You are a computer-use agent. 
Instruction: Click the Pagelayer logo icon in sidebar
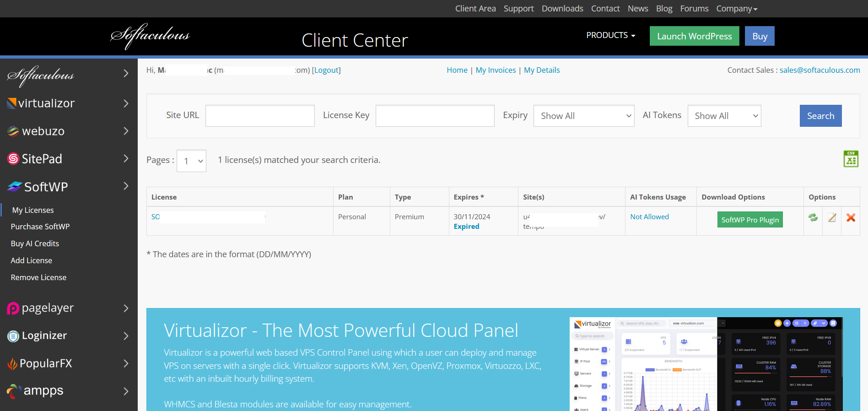13,308
